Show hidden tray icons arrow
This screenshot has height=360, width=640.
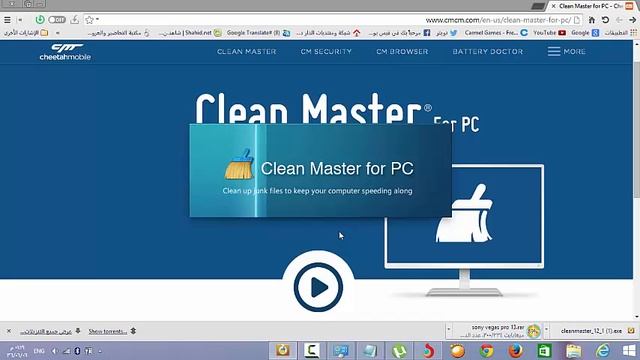click(100, 351)
